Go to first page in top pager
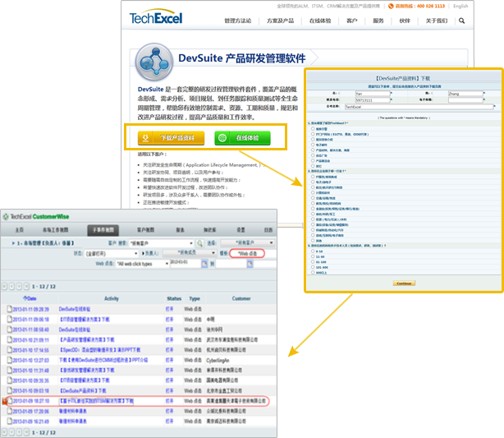Image resolution: width=504 pixels, height=438 pixels. 4,286
